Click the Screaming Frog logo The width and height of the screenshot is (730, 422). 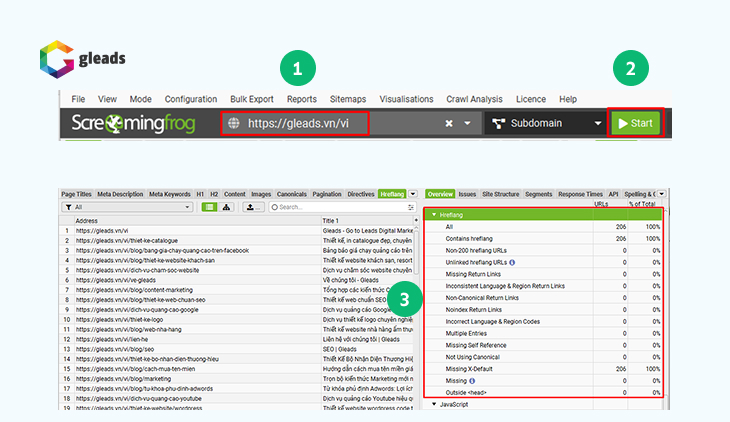pos(133,123)
